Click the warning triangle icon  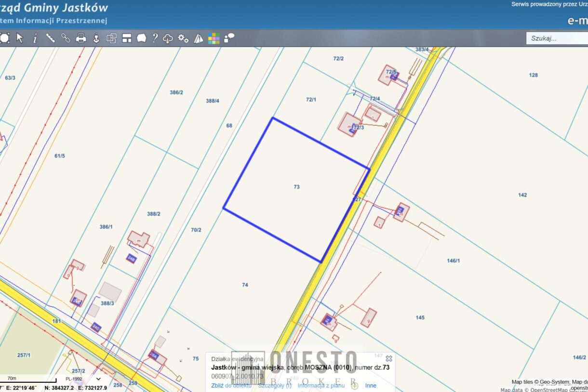(199, 39)
